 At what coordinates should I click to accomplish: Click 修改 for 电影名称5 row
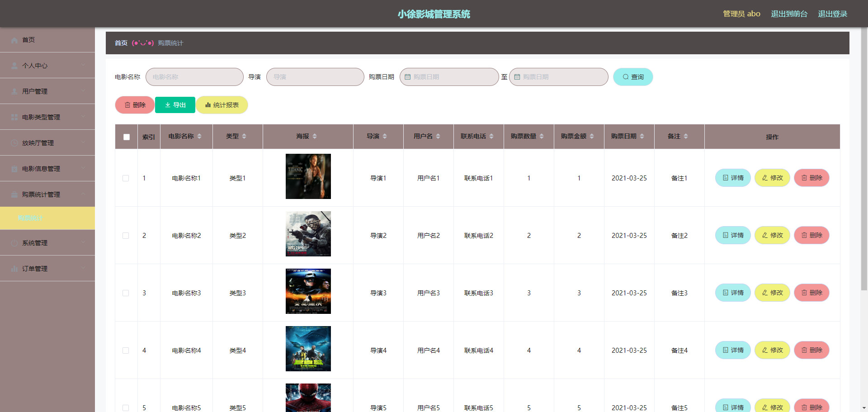point(772,405)
